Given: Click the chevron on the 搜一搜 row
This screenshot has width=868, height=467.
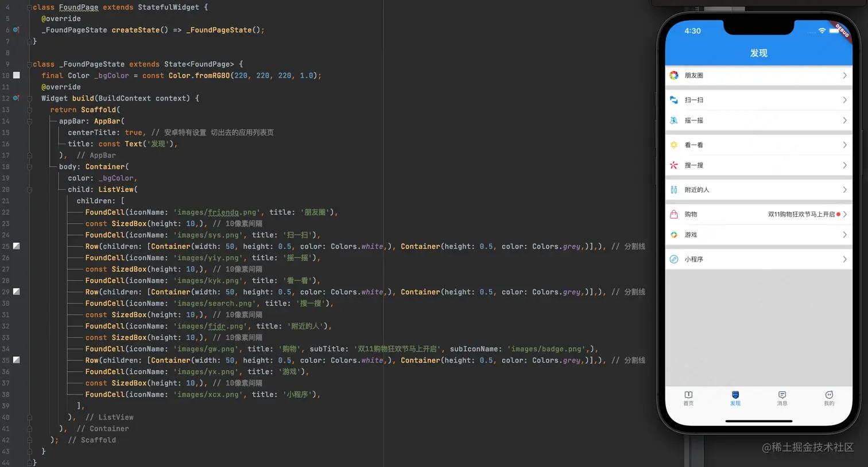Looking at the screenshot, I should (844, 165).
